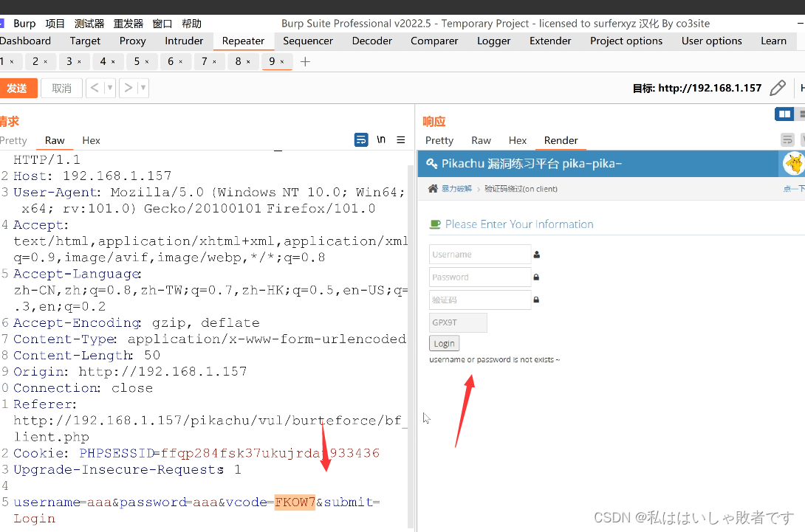Open the Learn tab
Image resolution: width=805 pixels, height=532 pixels.
point(774,41)
